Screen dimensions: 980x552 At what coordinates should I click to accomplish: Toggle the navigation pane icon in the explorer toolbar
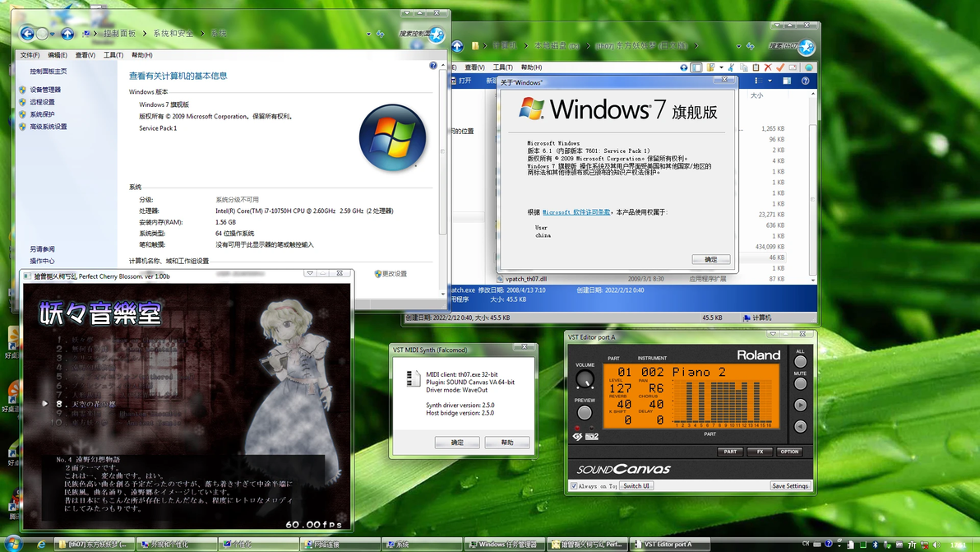coord(696,67)
